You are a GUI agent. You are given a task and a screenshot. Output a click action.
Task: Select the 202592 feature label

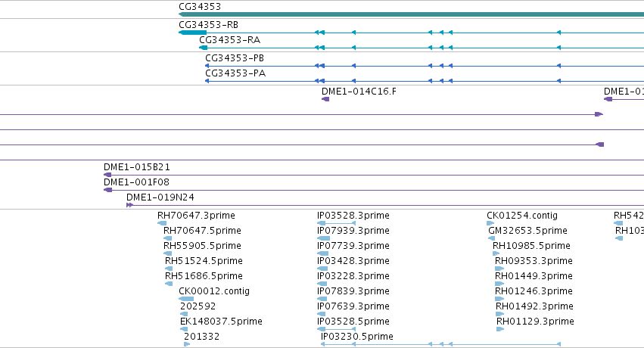(198, 306)
